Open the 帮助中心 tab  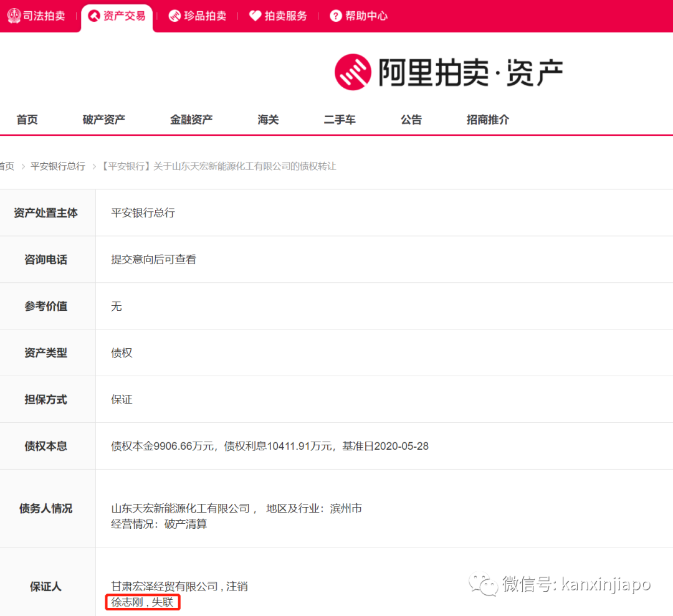coord(366,16)
